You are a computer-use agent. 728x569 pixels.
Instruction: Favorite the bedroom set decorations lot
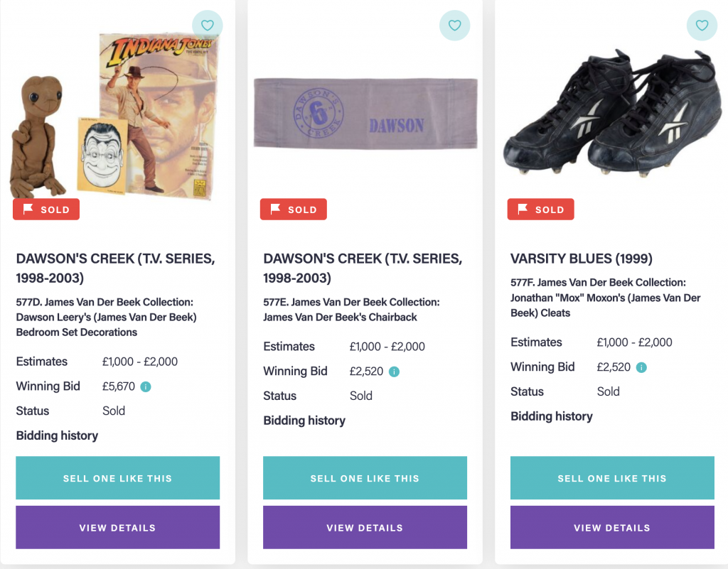click(207, 26)
